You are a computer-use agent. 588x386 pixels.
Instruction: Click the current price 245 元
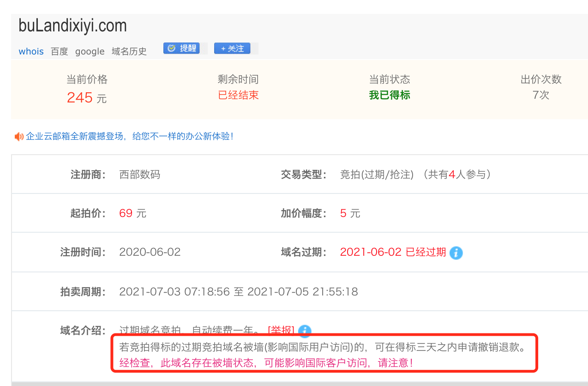[87, 98]
